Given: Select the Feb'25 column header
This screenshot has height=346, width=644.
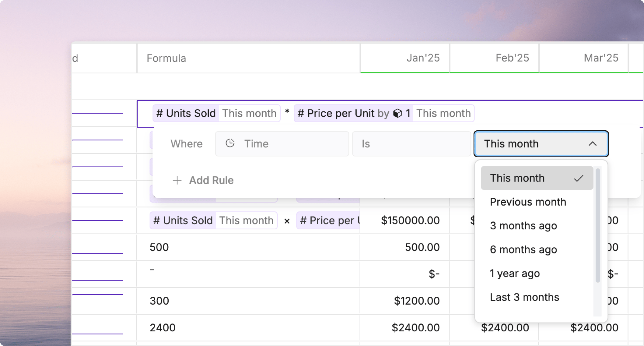Looking at the screenshot, I should pyautogui.click(x=494, y=58).
